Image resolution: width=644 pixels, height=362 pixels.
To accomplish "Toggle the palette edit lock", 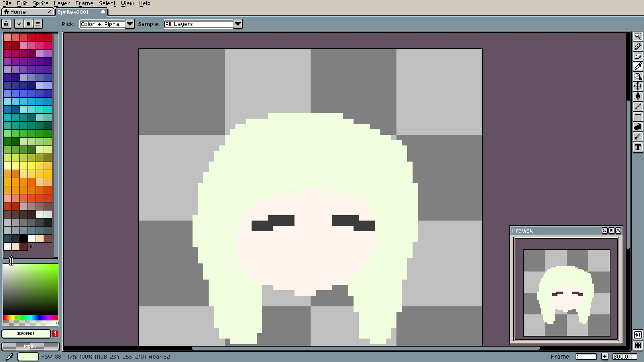I will pyautogui.click(x=6, y=24).
